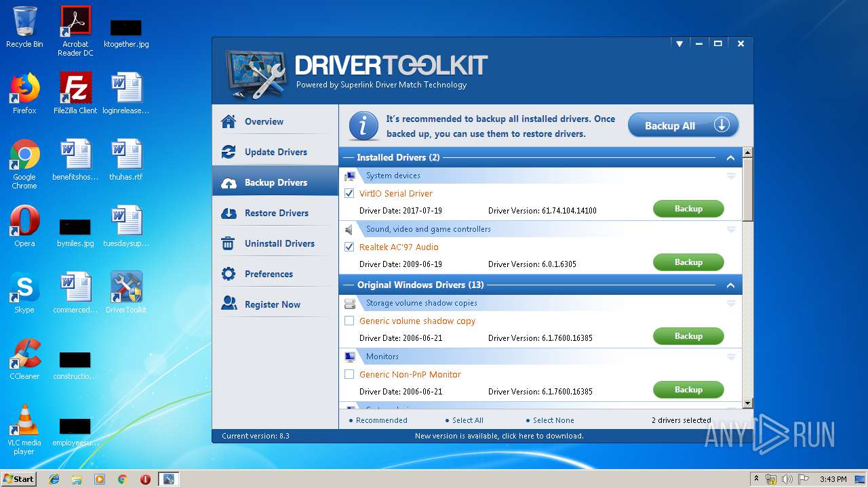This screenshot has height=488, width=868.
Task: Select the Recycle Bin desktop icon
Action: coord(24,27)
